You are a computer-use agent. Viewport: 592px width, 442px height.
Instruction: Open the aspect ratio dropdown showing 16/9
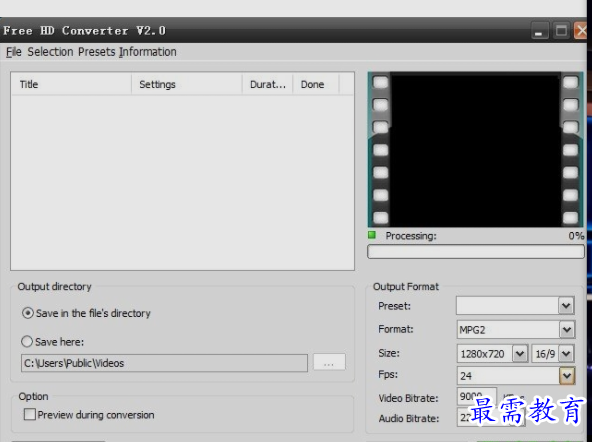coord(566,354)
